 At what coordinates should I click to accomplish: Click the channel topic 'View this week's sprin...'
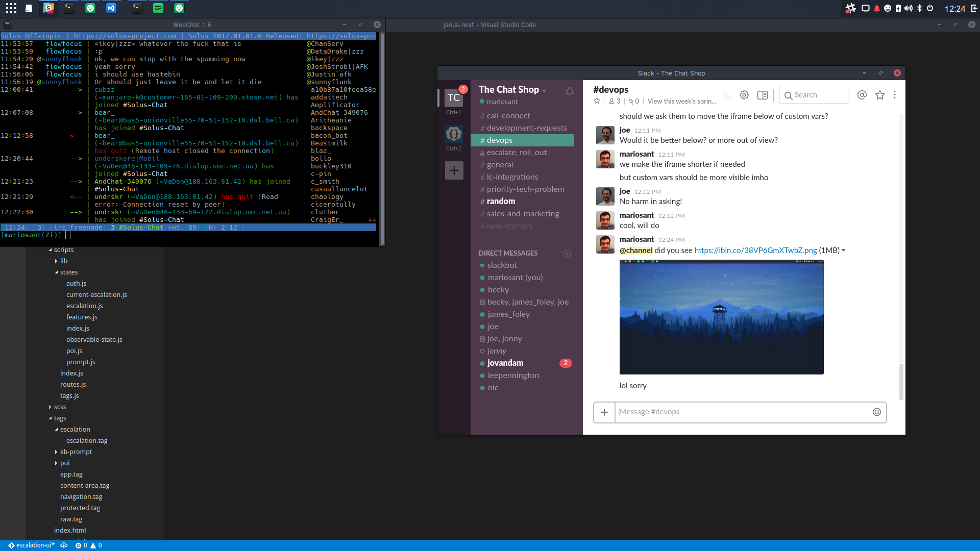681,101
